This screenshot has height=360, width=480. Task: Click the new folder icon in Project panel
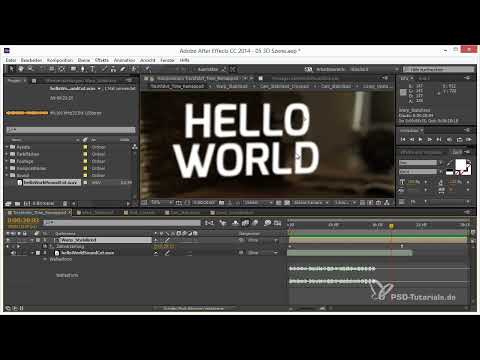coord(17,203)
